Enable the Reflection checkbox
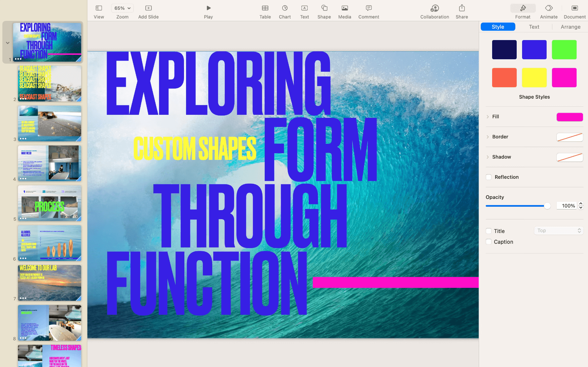 coord(488,177)
